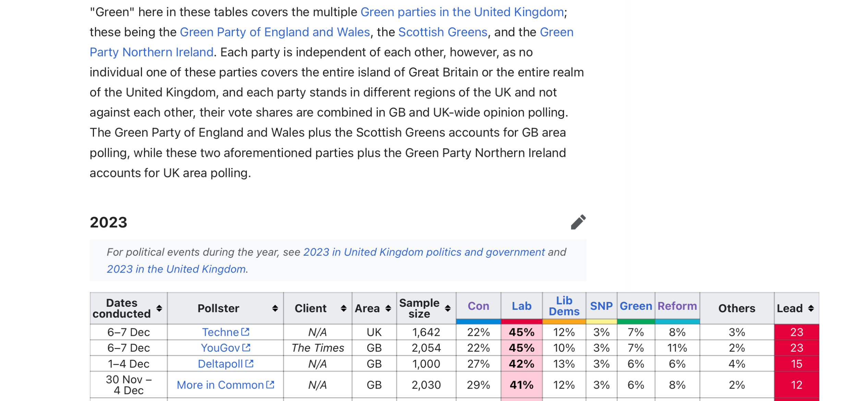The image size is (868, 401).
Task: Click the highlighted Lab 41% cell
Action: point(521,385)
